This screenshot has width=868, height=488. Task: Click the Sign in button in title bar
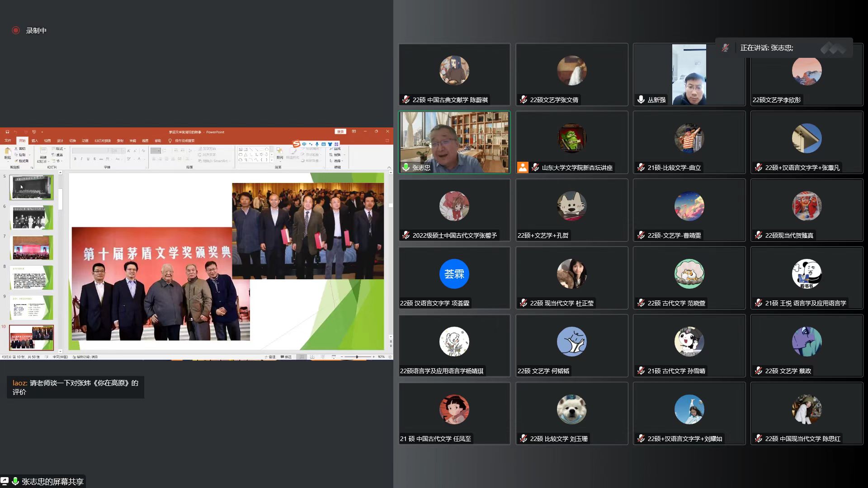point(340,131)
